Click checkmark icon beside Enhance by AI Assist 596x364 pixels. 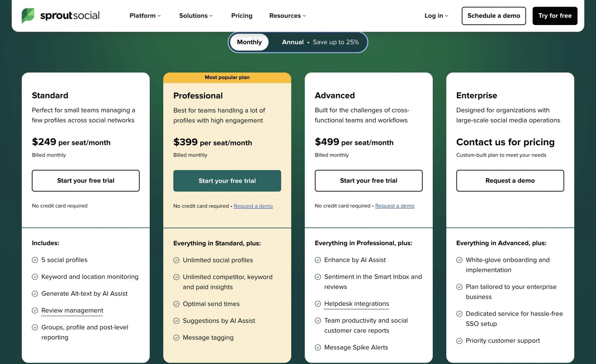[x=318, y=260]
